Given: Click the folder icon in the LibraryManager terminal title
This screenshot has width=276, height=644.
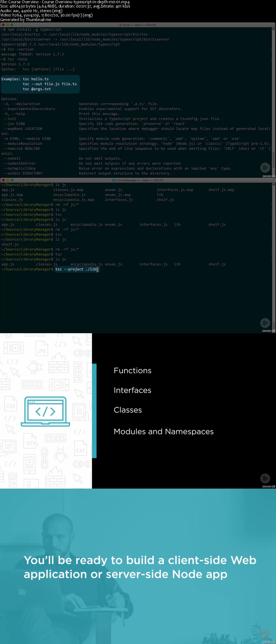Looking at the screenshot, I should coord(114,180).
